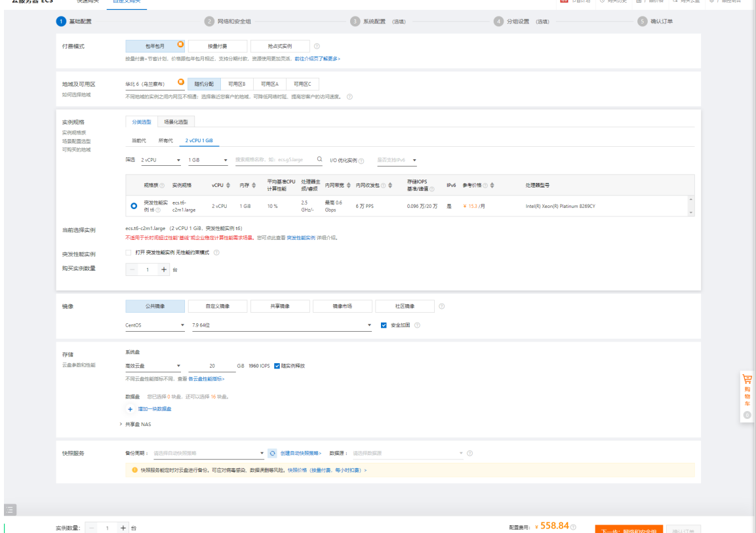Open the 增加一块数据盘 link

tap(154, 409)
